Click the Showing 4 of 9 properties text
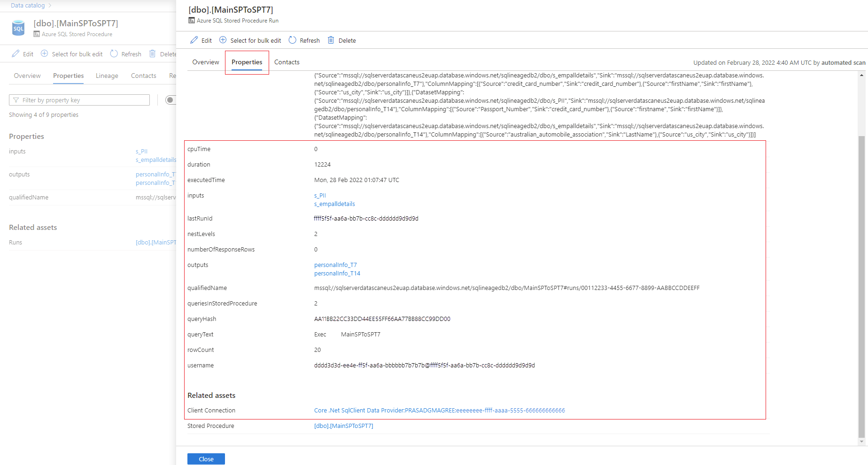The width and height of the screenshot is (868, 465). (44, 115)
